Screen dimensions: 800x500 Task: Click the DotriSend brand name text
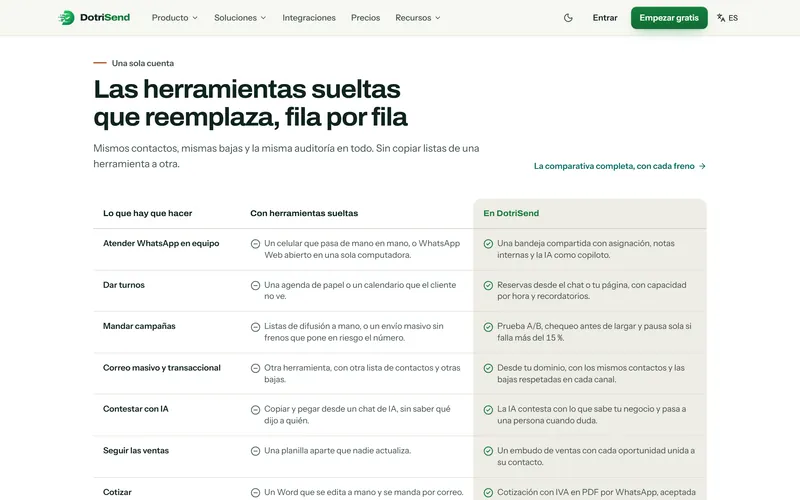click(x=105, y=18)
